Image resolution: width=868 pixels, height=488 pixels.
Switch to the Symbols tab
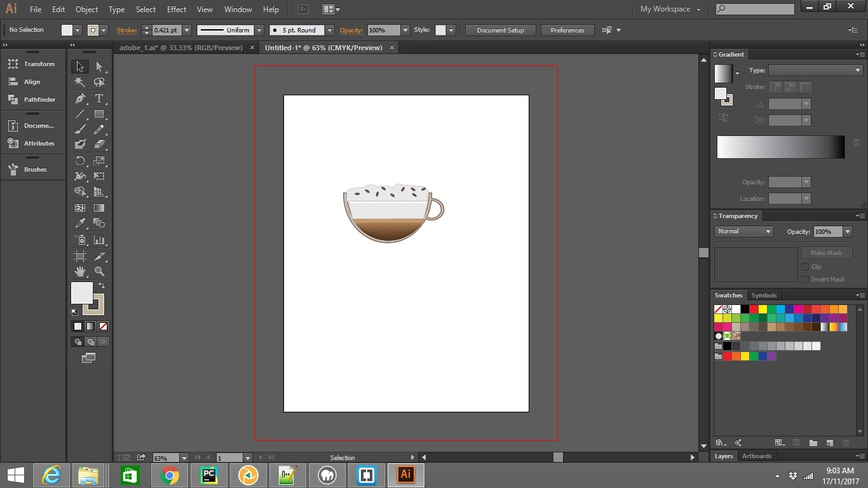coord(764,295)
